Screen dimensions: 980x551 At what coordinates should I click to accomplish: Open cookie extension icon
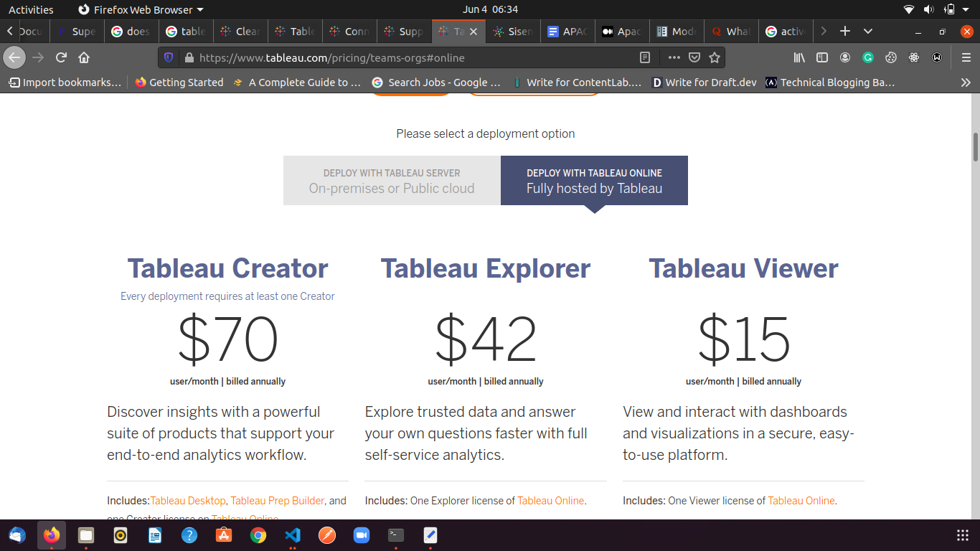(891, 57)
